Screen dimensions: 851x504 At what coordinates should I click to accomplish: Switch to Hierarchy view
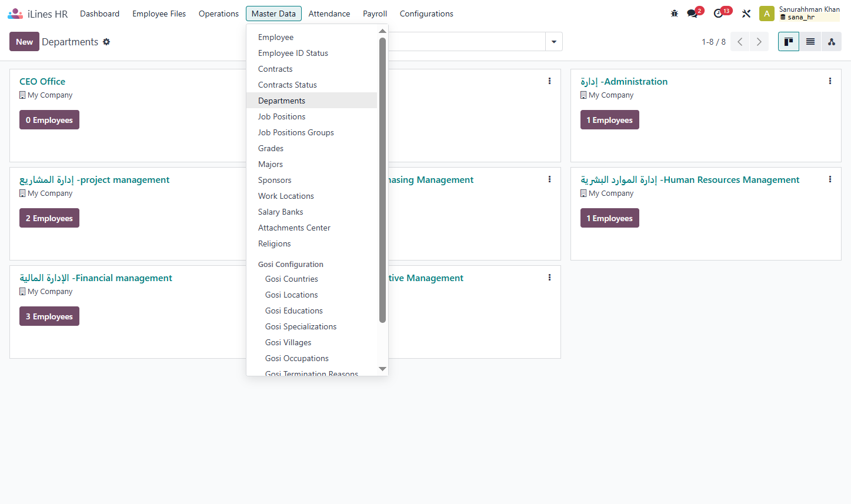pos(832,41)
